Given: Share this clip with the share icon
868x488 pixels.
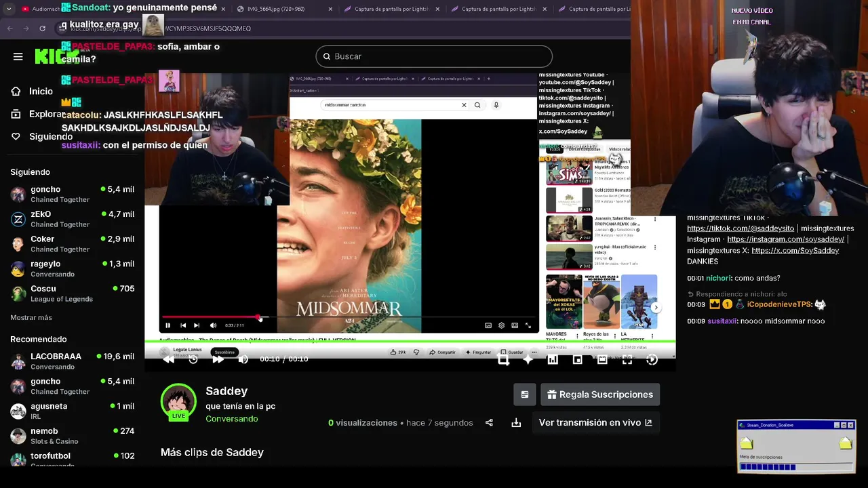Looking at the screenshot, I should 489,423.
